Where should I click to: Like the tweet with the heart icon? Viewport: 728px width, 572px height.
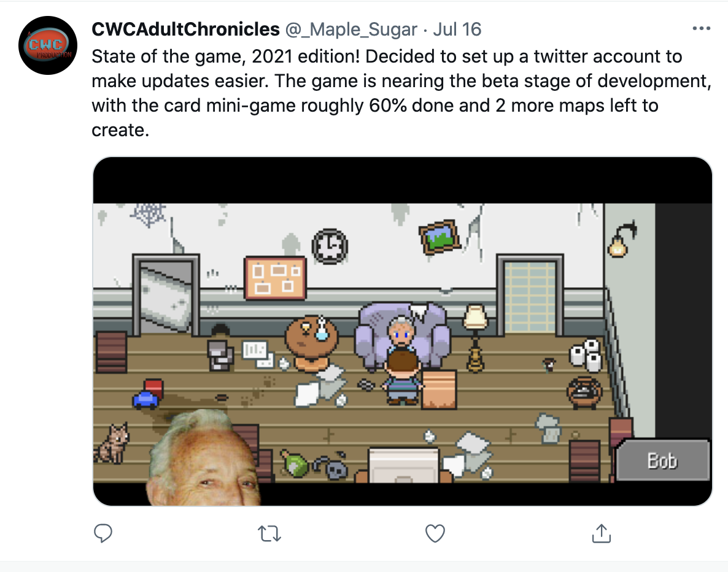click(x=435, y=533)
